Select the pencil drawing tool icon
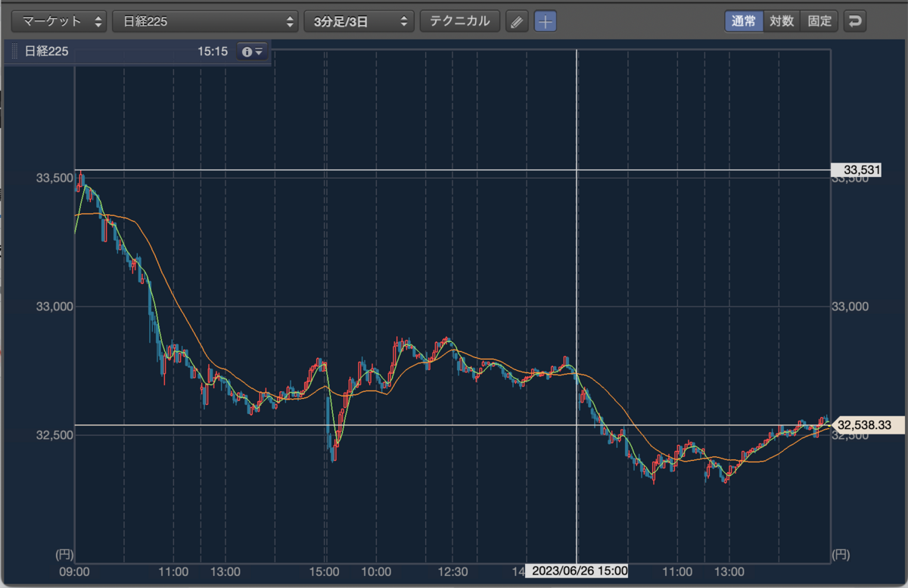Viewport: 908px width, 588px height. pyautogui.click(x=516, y=21)
